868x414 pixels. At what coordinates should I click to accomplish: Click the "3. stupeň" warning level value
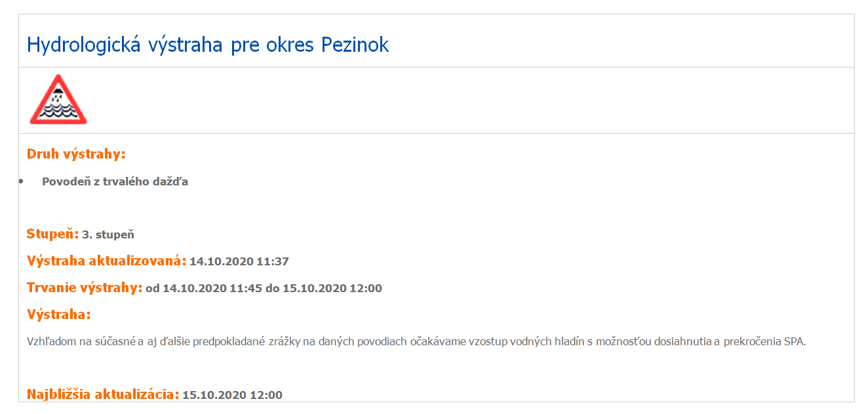(x=108, y=235)
